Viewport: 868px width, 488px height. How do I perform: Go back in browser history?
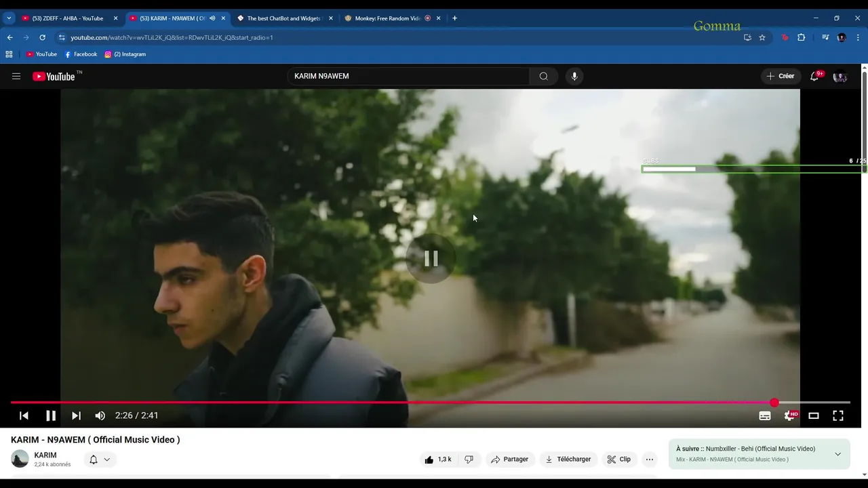(10, 37)
